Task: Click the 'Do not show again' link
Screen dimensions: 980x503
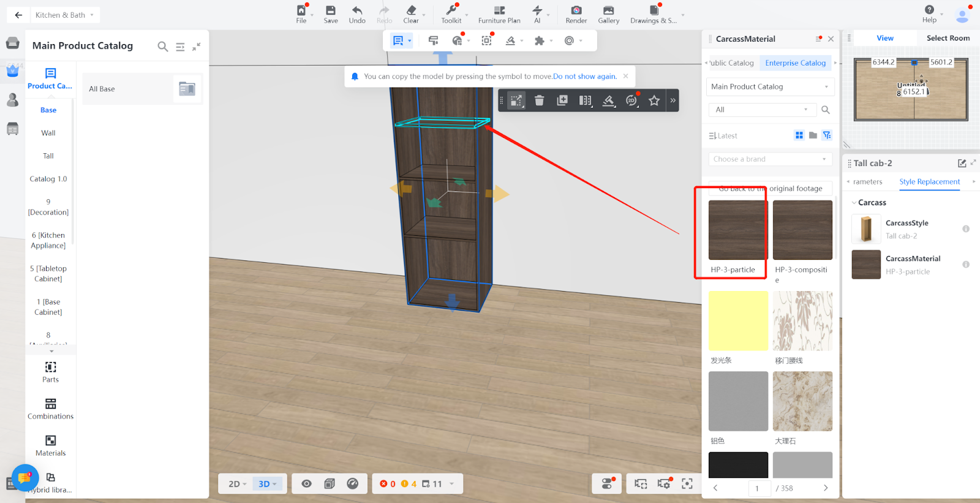Action: tap(584, 77)
